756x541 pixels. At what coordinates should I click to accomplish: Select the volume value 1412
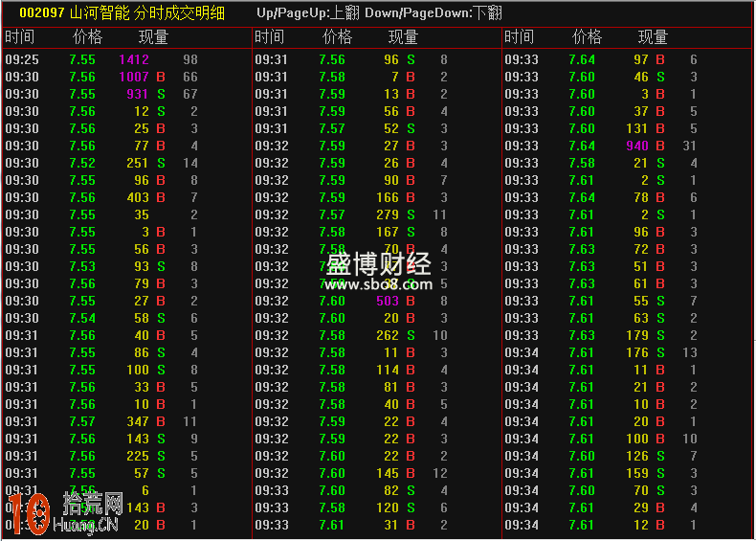(x=134, y=59)
